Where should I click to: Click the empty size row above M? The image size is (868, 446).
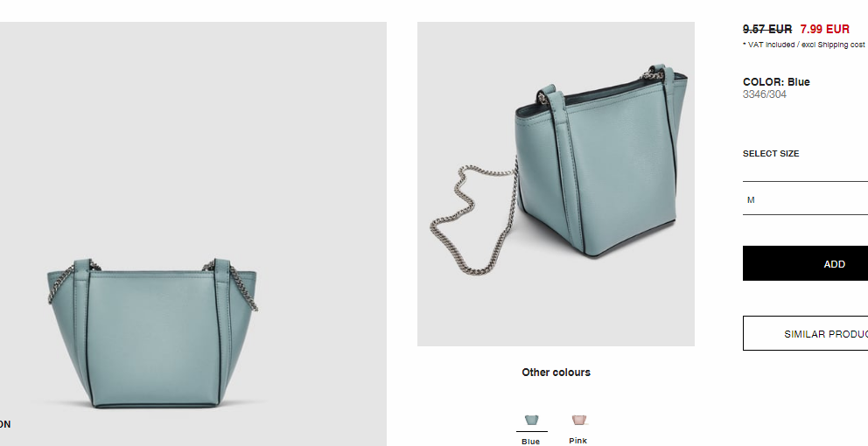click(x=806, y=172)
